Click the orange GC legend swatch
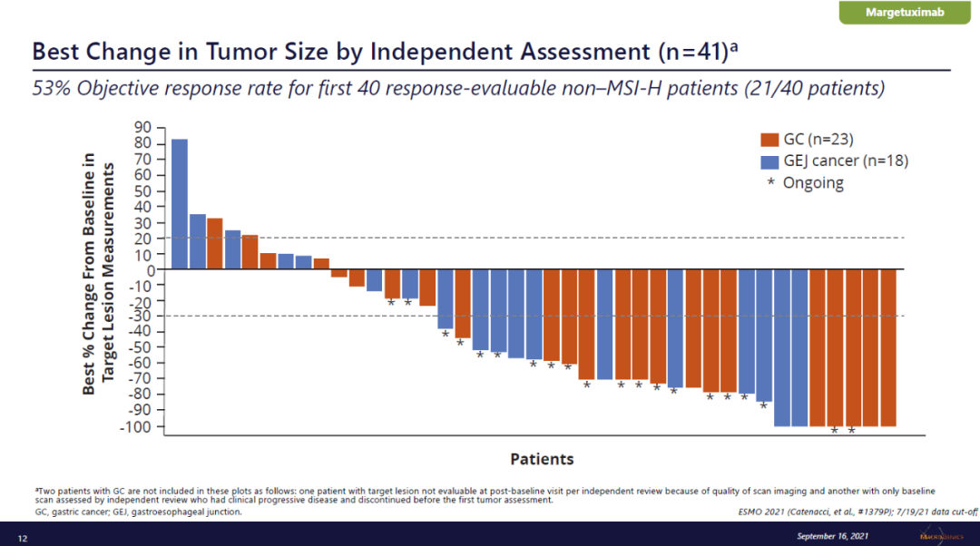This screenshot has height=546, width=980. click(769, 140)
